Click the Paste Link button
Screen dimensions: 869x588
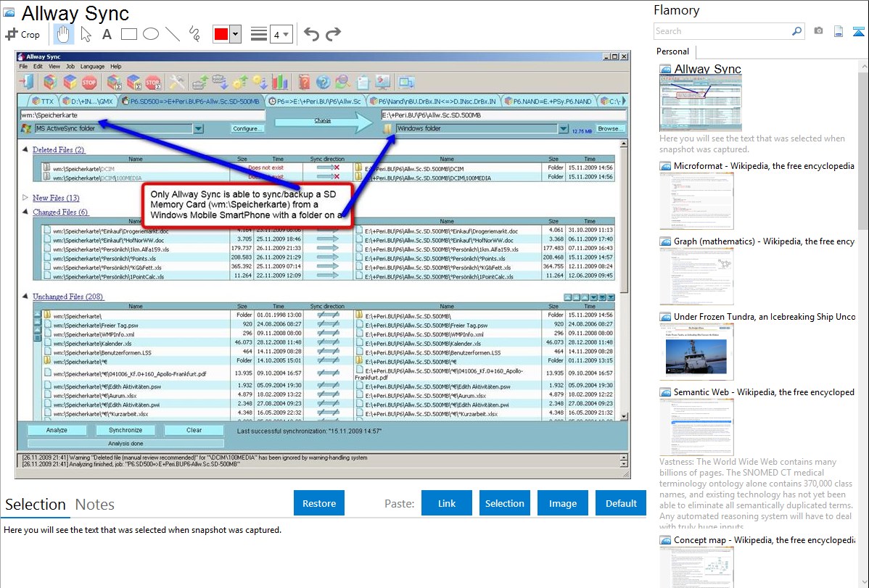tap(447, 503)
